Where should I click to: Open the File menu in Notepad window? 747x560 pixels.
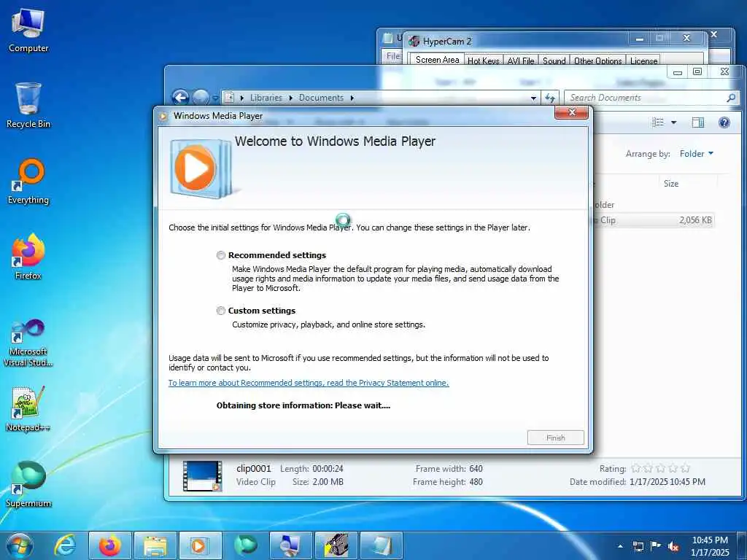click(392, 56)
